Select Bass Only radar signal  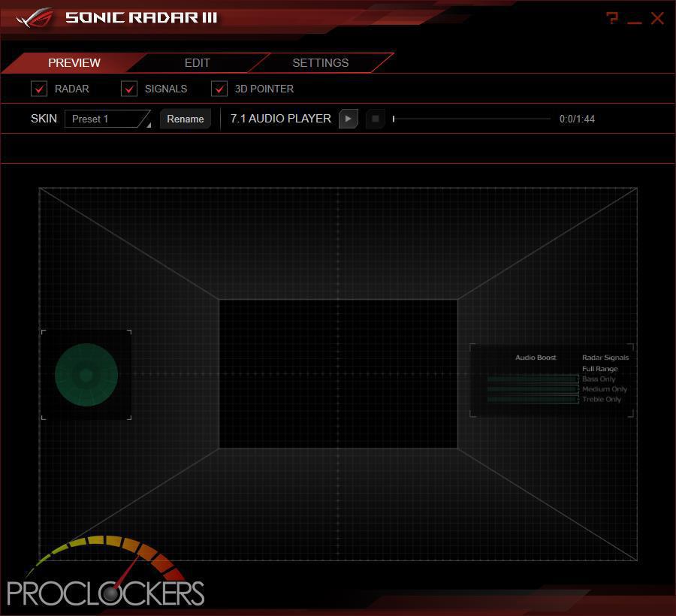tap(599, 379)
